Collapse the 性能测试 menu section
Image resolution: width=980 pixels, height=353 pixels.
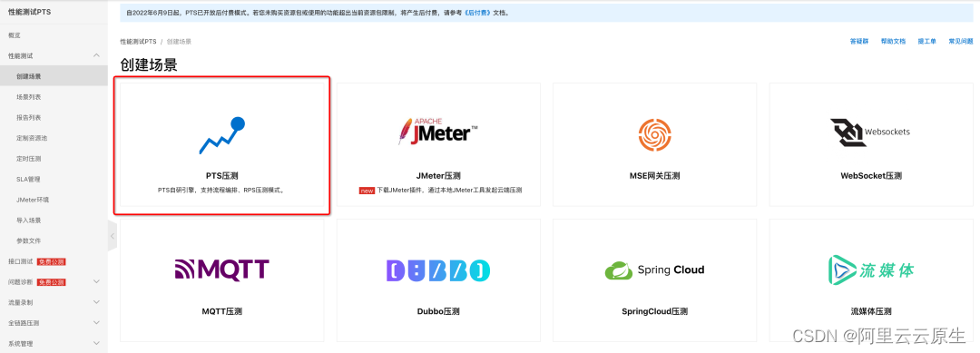tap(96, 55)
